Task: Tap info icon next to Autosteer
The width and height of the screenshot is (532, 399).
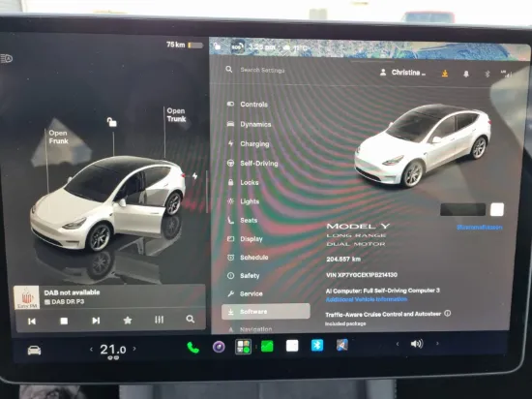Action: [448, 313]
